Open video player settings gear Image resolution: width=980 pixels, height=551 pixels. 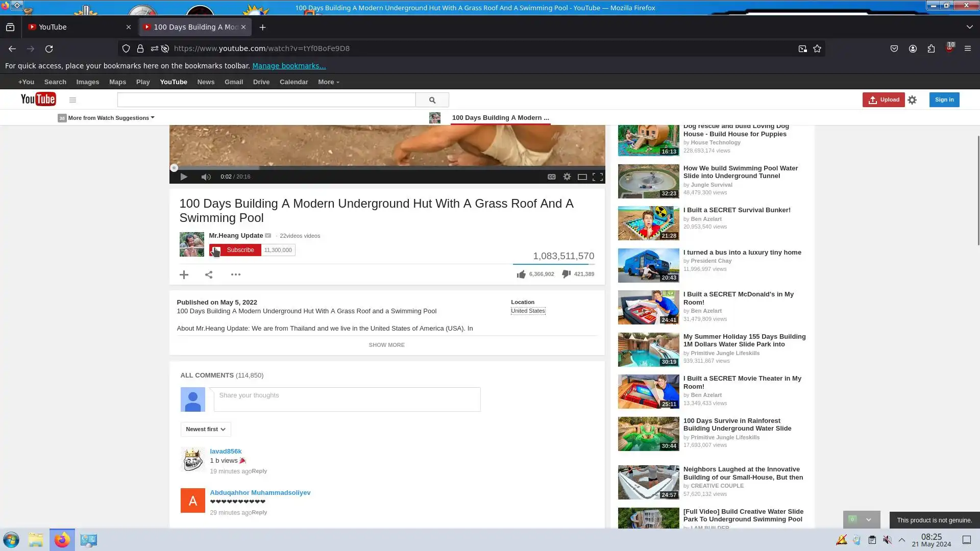567,177
